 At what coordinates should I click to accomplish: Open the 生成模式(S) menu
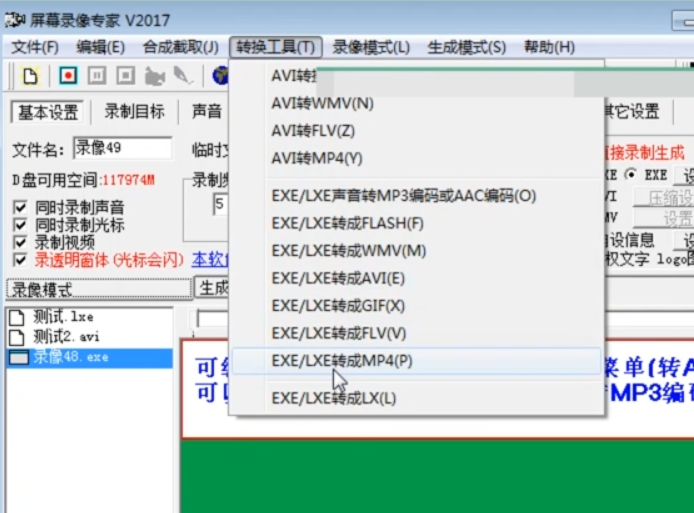click(467, 47)
